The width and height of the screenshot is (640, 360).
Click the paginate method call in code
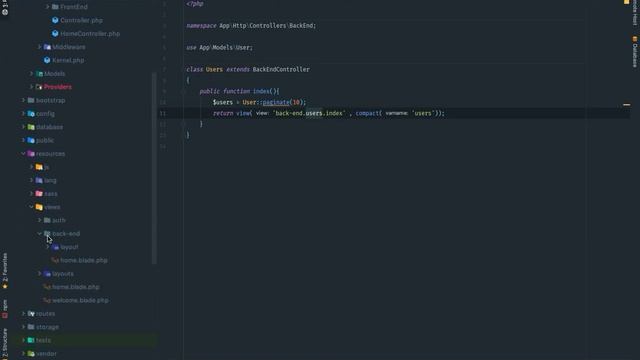(276, 102)
